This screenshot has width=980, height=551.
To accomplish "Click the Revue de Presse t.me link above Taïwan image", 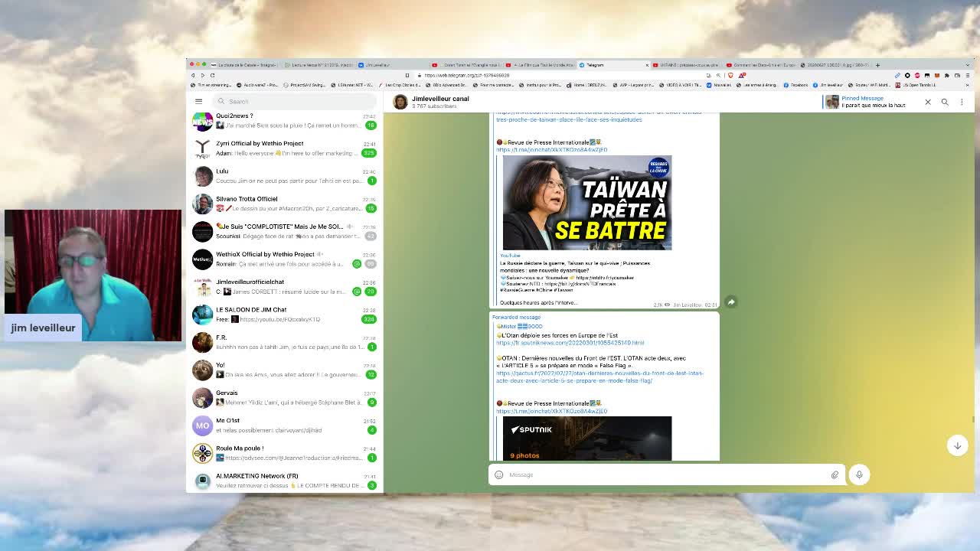I will pos(551,150).
